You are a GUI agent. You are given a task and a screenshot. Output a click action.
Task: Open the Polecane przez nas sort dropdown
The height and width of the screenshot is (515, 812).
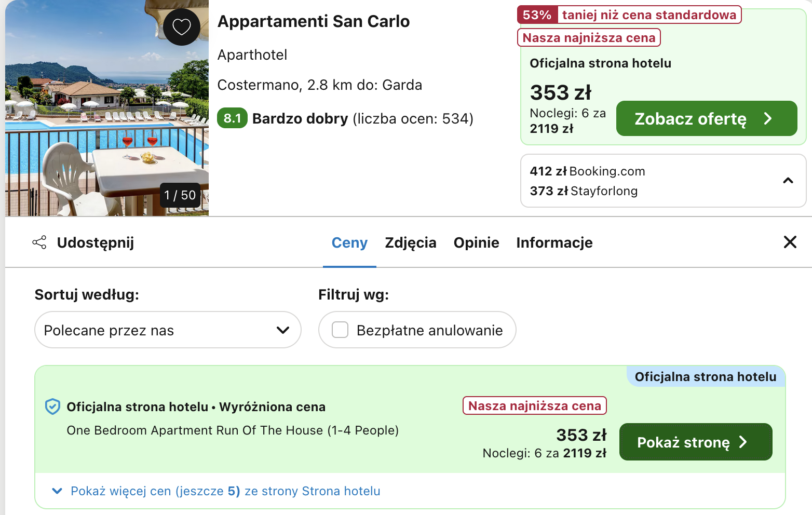(x=167, y=330)
